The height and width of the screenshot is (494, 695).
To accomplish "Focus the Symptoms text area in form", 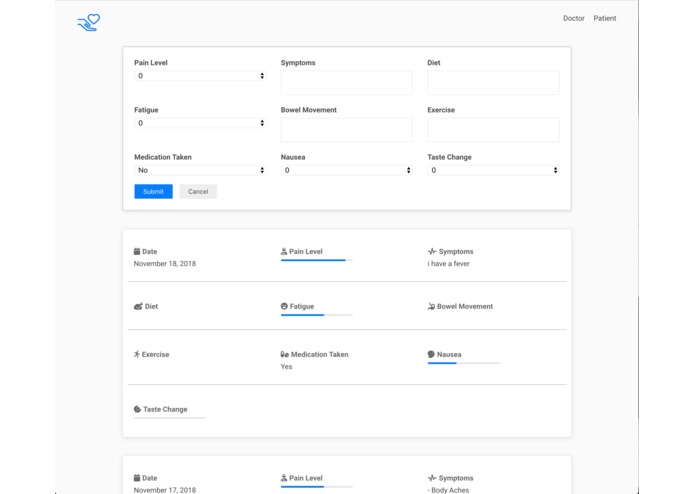I will tap(347, 82).
